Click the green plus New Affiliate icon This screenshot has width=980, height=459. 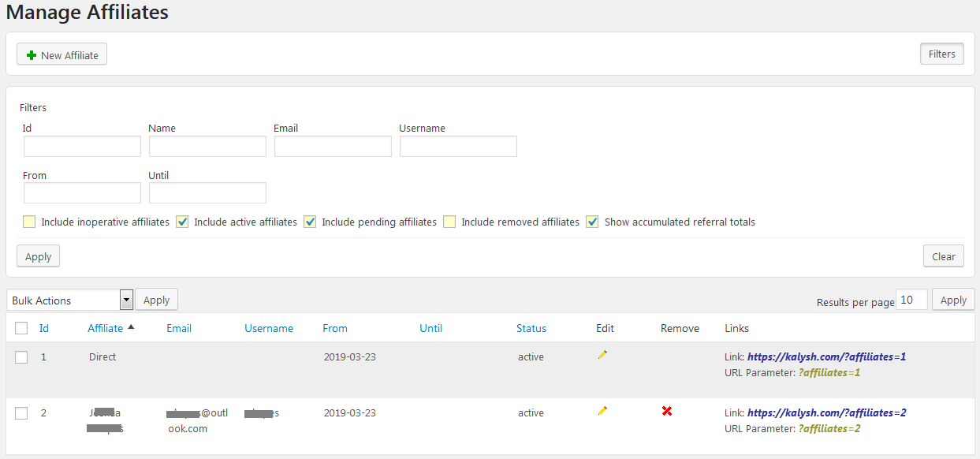click(32, 55)
